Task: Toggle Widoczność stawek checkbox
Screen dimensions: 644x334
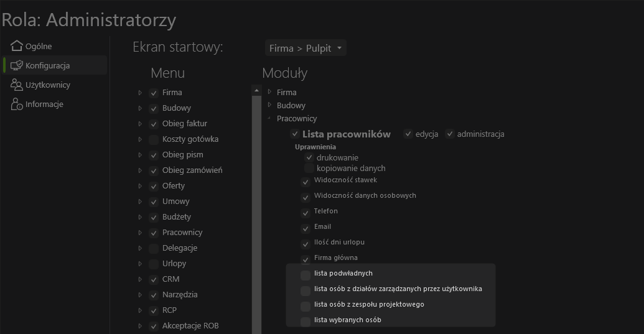Action: 305,182
